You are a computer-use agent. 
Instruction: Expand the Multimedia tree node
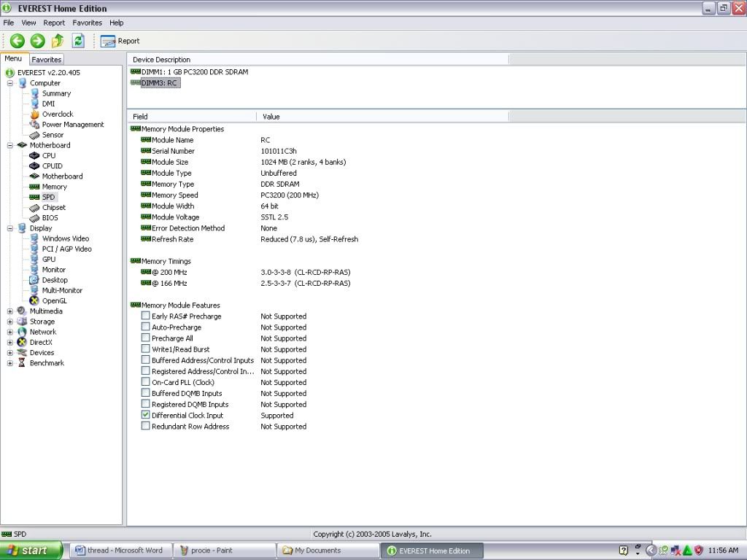(10, 311)
